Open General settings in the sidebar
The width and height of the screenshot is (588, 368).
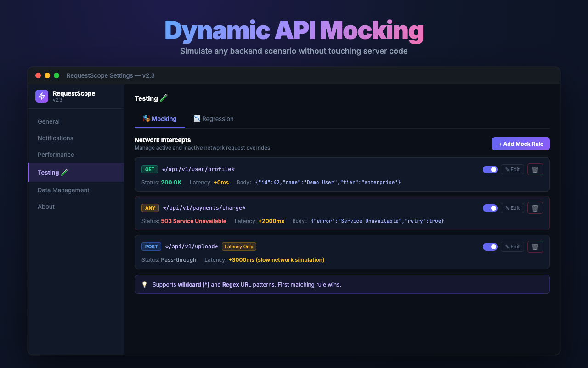76,121
